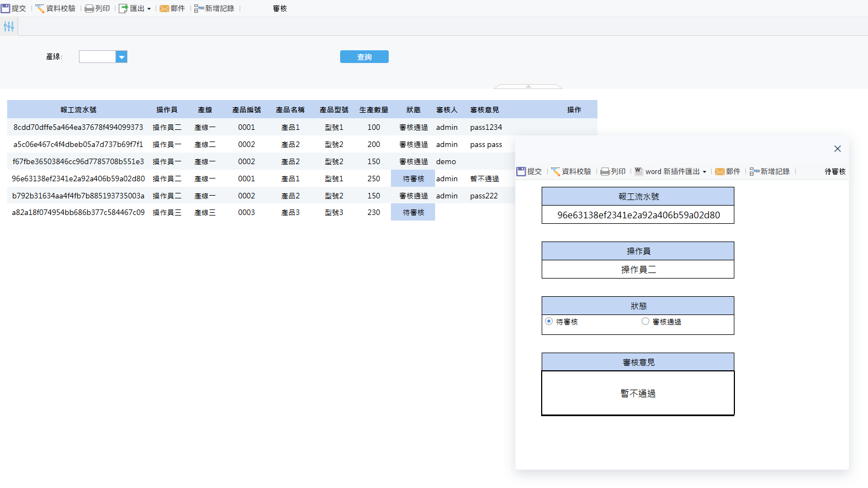Click the 匯出 export icon in main toolbar
The height and width of the screenshot is (488, 868).
[124, 8]
